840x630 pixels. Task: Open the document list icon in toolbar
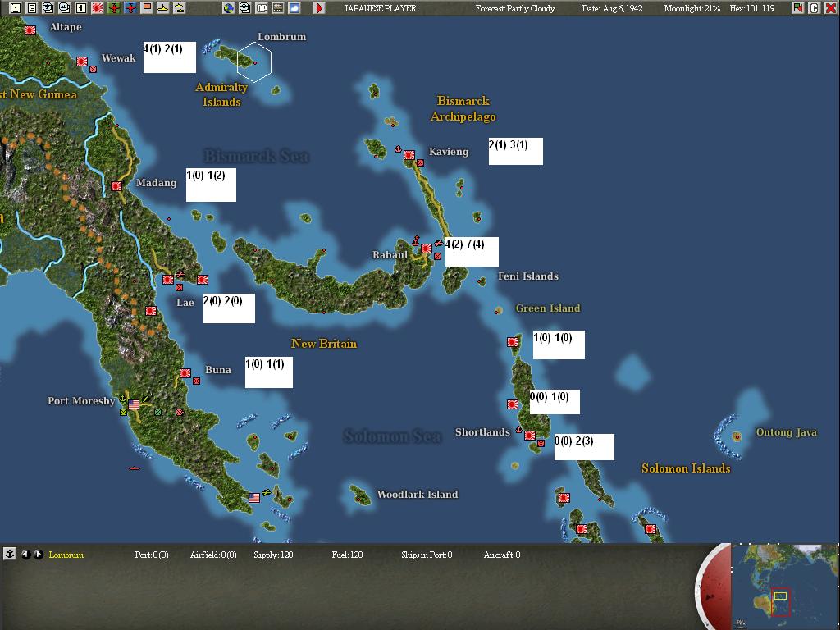point(32,8)
